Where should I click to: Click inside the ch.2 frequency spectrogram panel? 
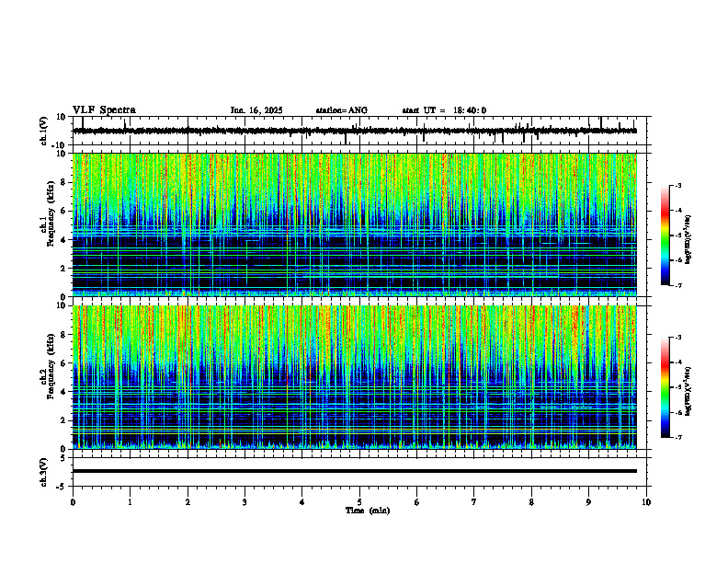(354, 377)
